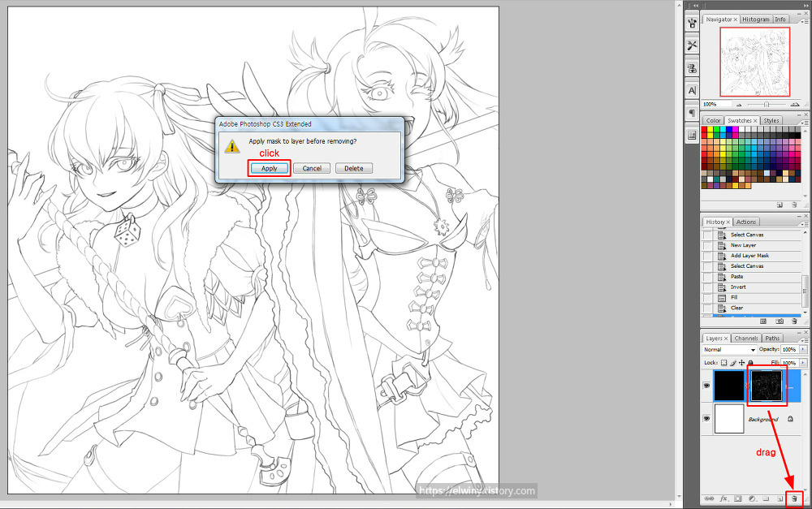Set history brush source for New Layer state
This screenshot has height=509, width=812.
pos(707,245)
